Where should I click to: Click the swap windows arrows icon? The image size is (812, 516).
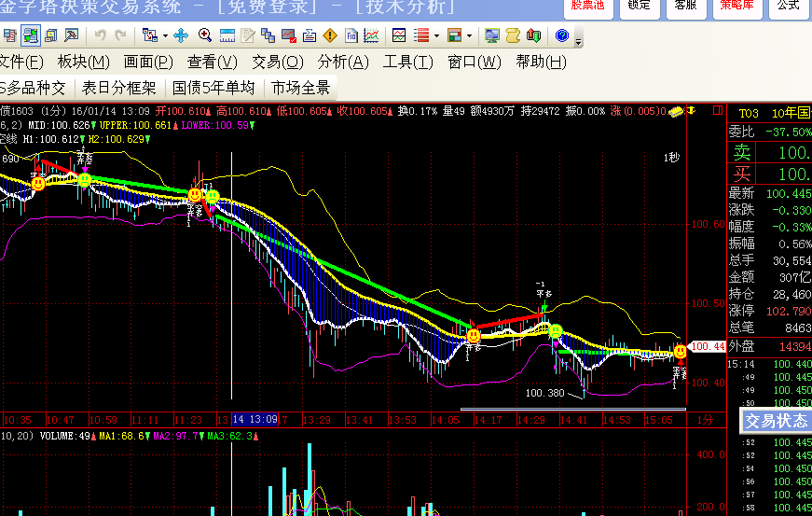click(150, 35)
